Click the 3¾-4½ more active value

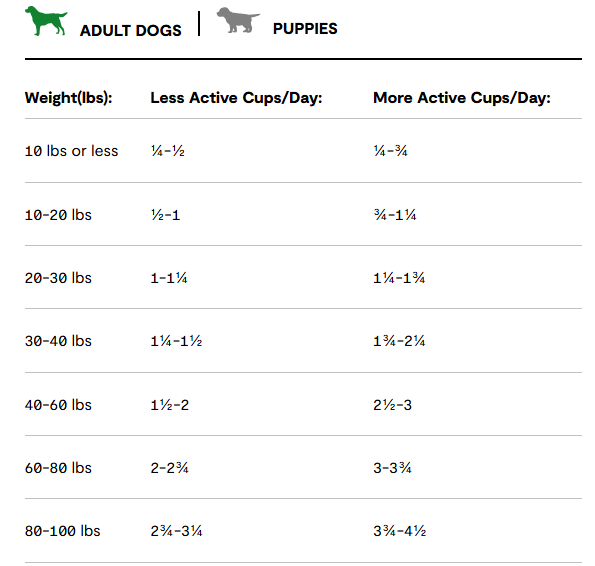400,531
